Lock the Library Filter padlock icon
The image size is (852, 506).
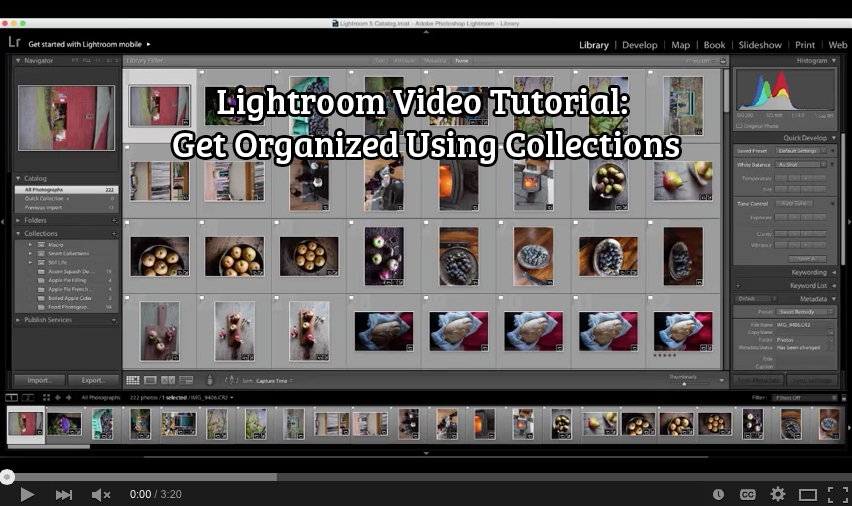point(723,61)
